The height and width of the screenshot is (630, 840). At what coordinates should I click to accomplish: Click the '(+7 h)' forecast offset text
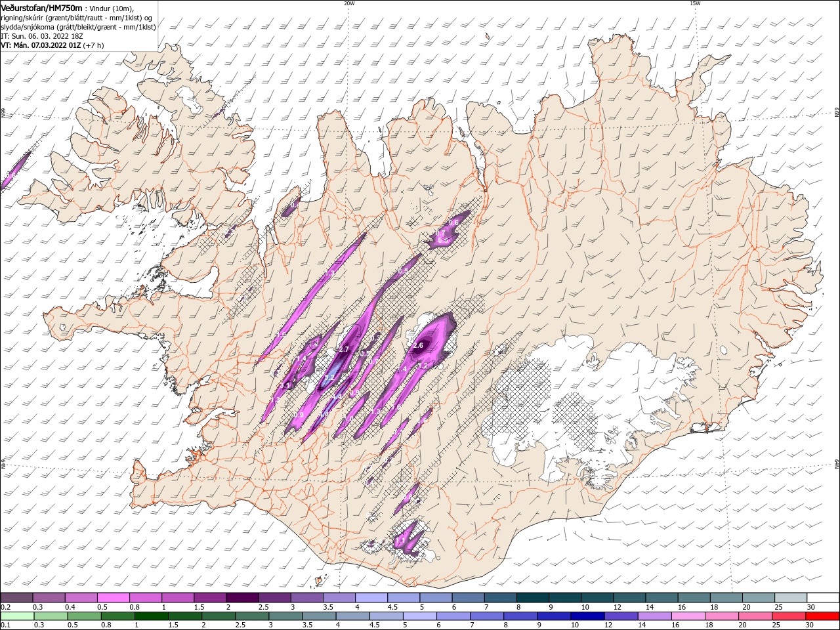pyautogui.click(x=94, y=45)
